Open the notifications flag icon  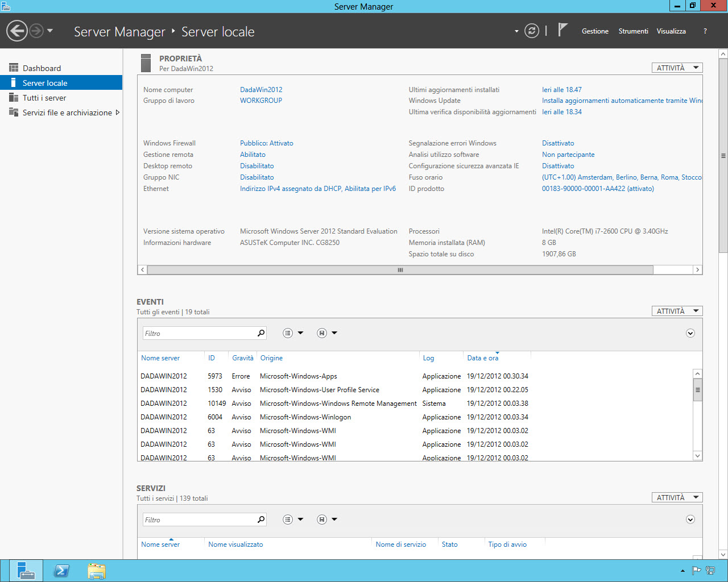(x=562, y=30)
